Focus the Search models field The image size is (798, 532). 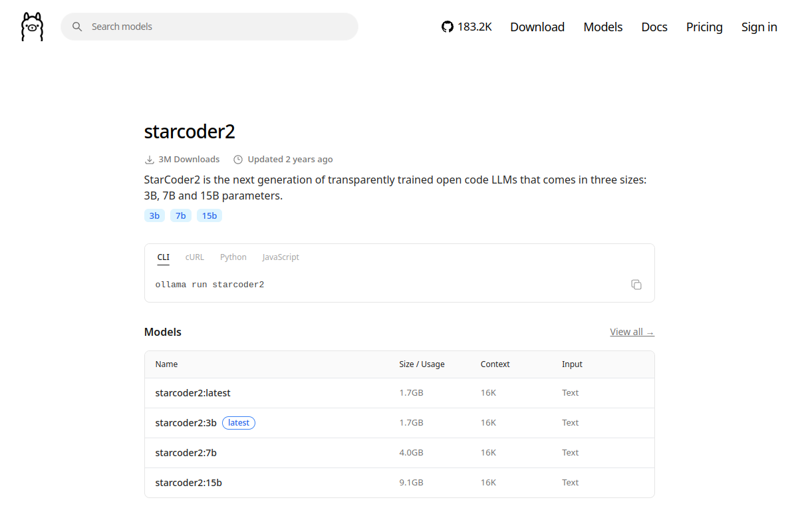[209, 27]
